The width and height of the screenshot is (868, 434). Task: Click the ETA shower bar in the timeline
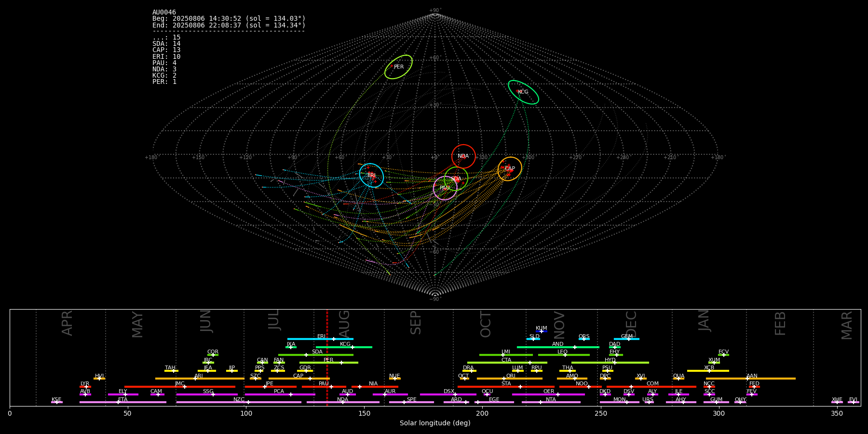click(123, 402)
